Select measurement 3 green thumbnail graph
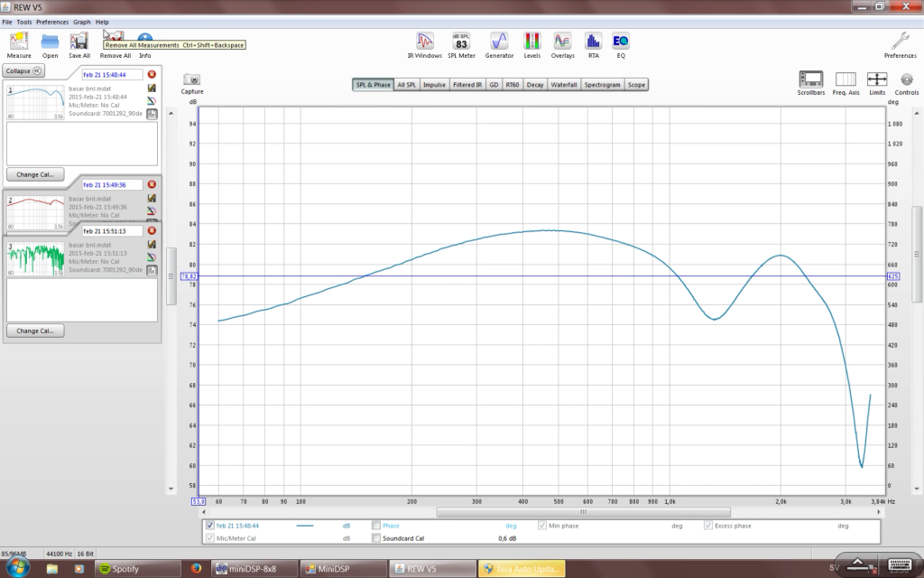Image resolution: width=924 pixels, height=578 pixels. pos(35,258)
